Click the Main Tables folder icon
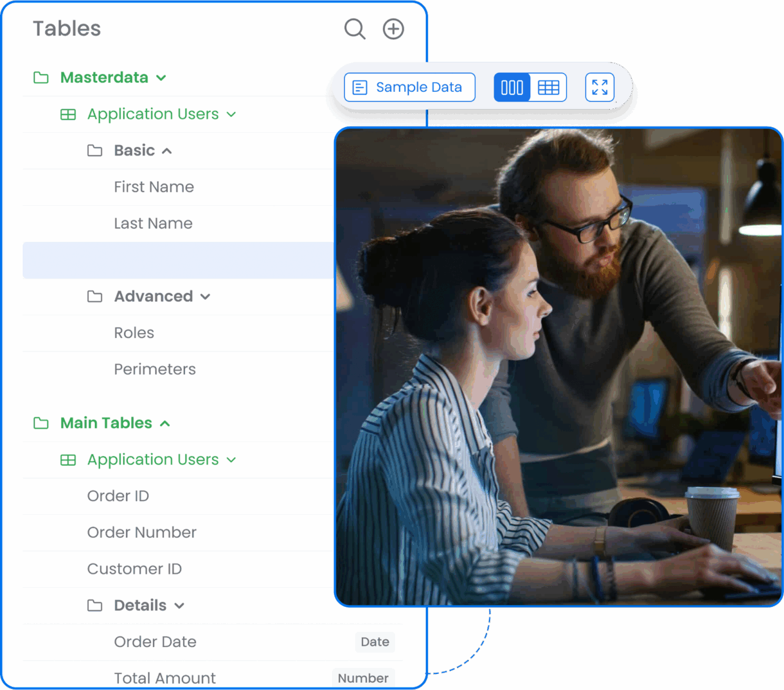Viewport: 784px width, 690px height. 41,423
